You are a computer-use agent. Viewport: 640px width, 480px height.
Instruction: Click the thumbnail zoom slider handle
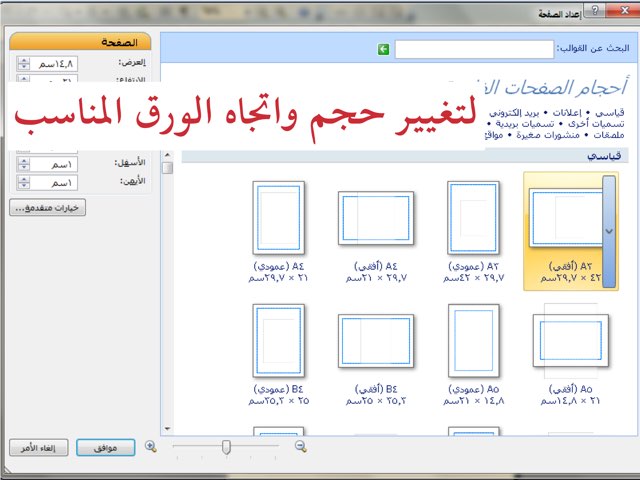[226, 447]
